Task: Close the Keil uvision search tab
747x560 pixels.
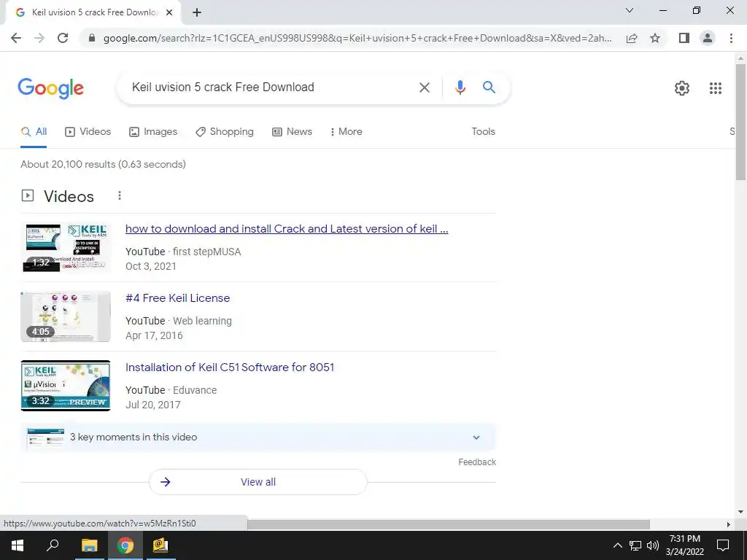Action: [x=169, y=13]
